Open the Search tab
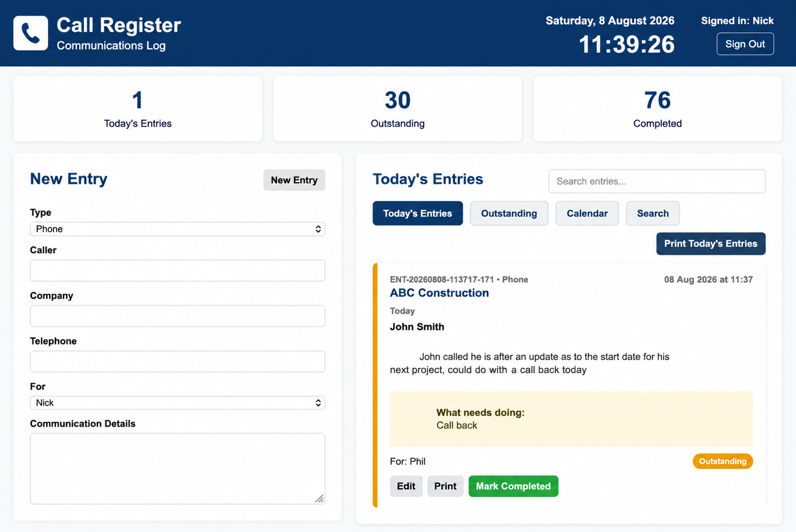The width and height of the screenshot is (796, 532). 653,213
